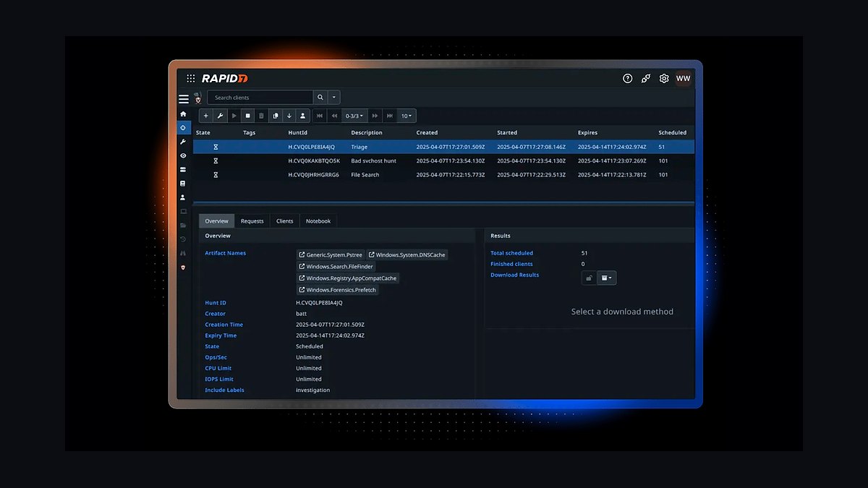Open Windows.Registry.AppCompatCache artifact link
Viewport: 868px width, 488px height.
click(x=348, y=278)
